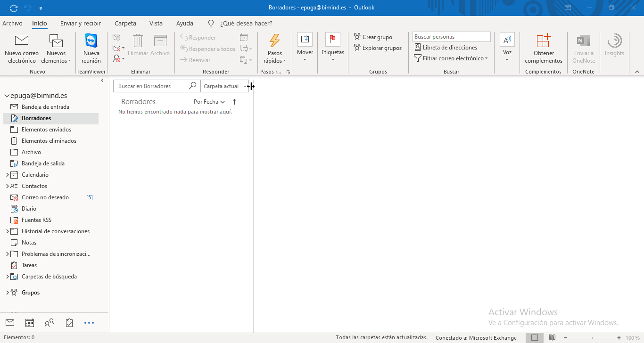Collapse the epuga@bimind.es account tree
Screen dimensions: 644x343
pyautogui.click(x=7, y=96)
